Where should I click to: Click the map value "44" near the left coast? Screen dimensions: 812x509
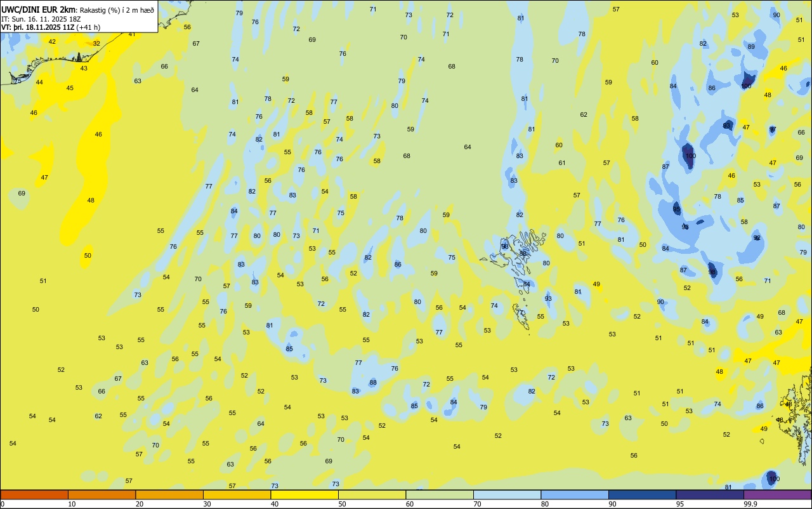point(39,83)
